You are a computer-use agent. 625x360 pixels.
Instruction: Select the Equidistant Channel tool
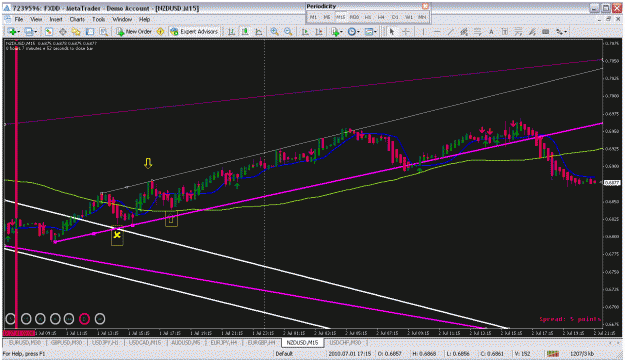(x=464, y=31)
